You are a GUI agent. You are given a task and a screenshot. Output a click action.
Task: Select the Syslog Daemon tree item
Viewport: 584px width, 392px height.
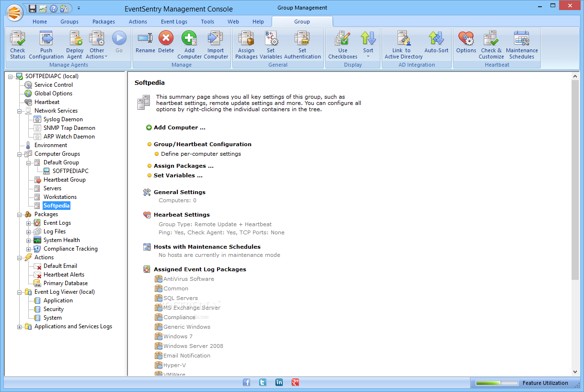tap(63, 119)
